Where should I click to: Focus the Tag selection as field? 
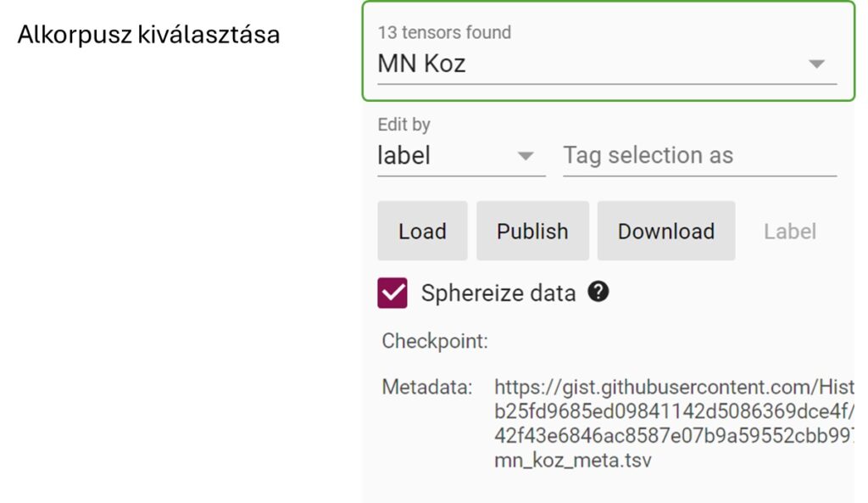point(699,156)
